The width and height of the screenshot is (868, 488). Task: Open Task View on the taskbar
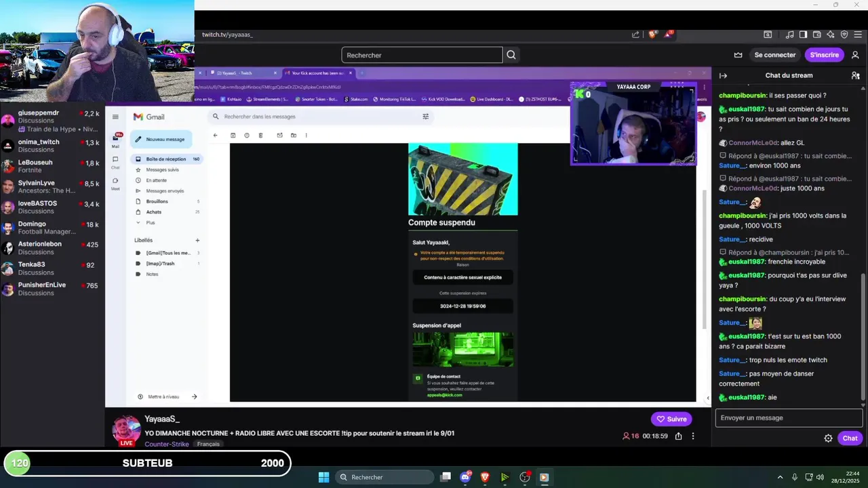(446, 477)
